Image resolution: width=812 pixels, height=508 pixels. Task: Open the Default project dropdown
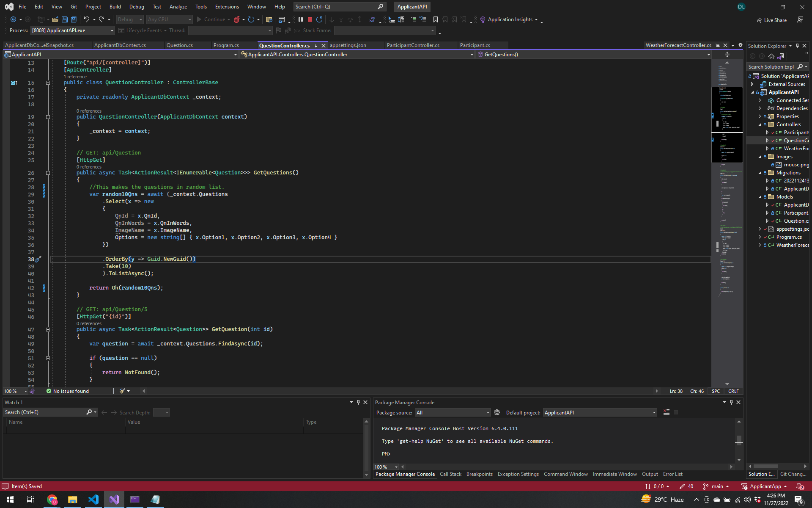654,412
